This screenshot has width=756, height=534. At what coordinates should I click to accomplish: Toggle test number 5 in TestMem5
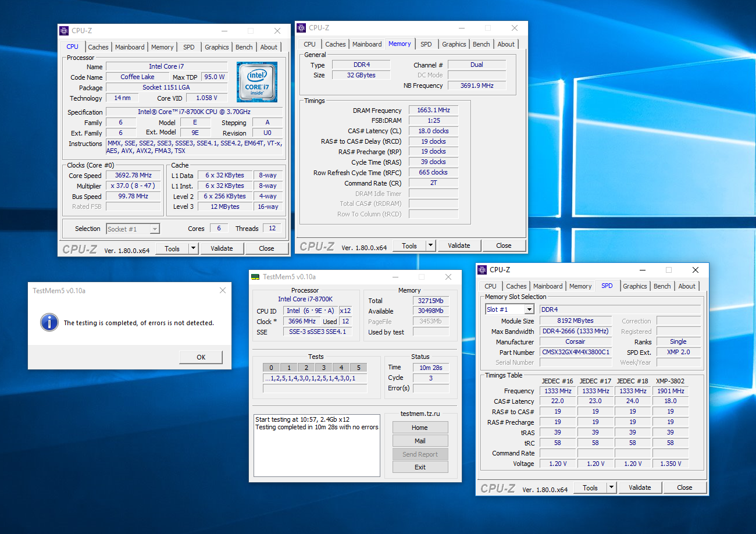point(358,367)
